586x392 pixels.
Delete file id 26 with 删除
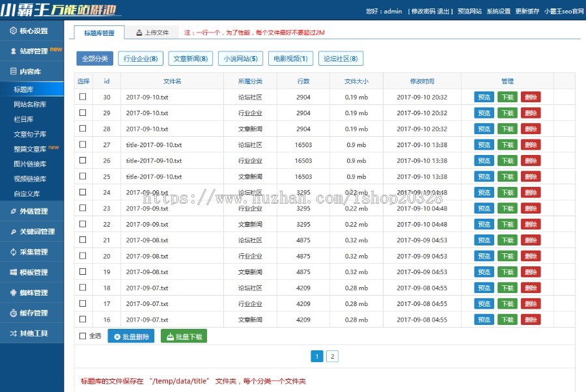click(x=531, y=161)
